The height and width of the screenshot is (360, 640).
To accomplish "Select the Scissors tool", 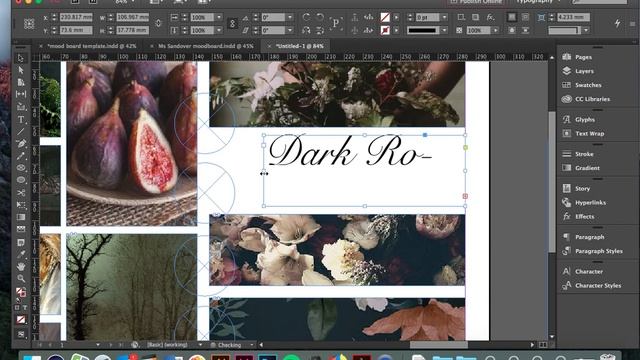I will coord(21,193).
